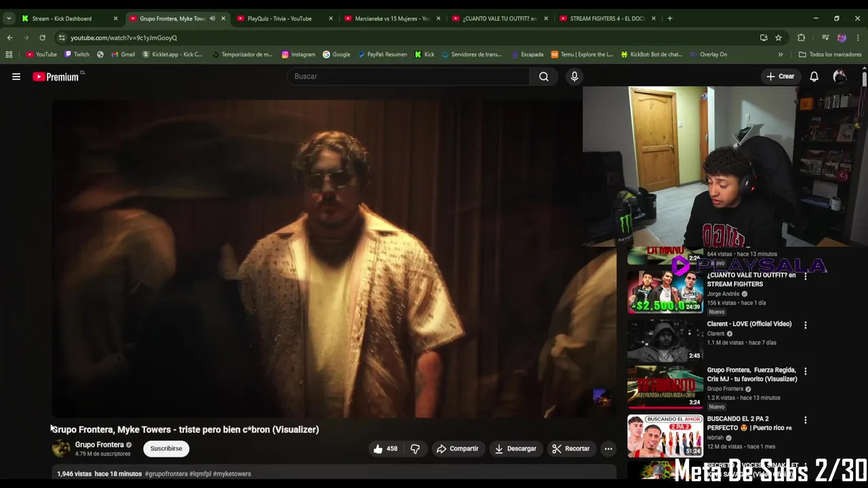
Task: Open YouTube notifications bell
Action: 814,77
